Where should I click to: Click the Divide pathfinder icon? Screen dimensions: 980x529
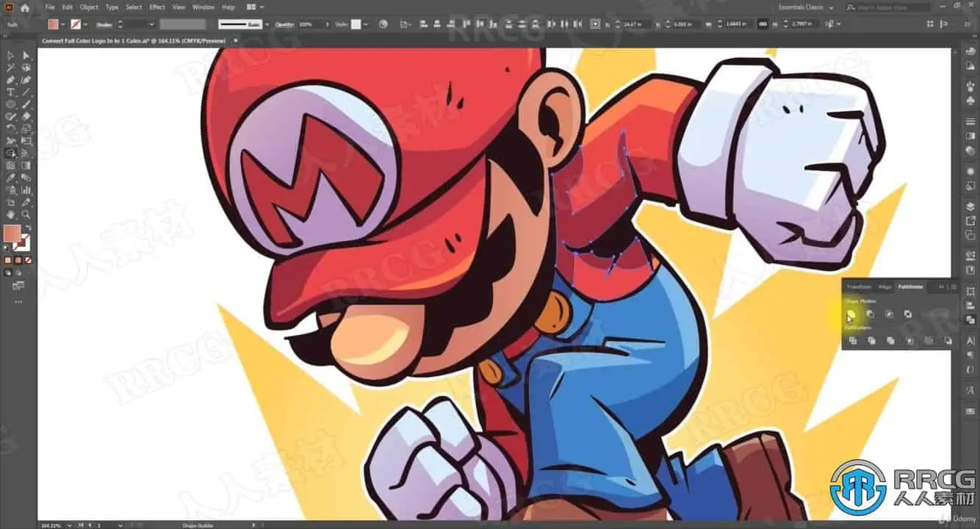(852, 340)
